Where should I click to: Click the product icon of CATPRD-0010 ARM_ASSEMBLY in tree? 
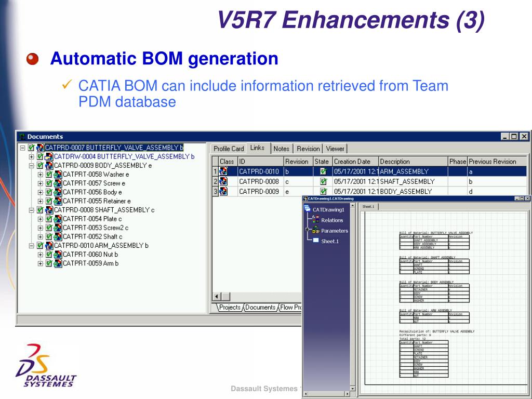tap(49, 245)
